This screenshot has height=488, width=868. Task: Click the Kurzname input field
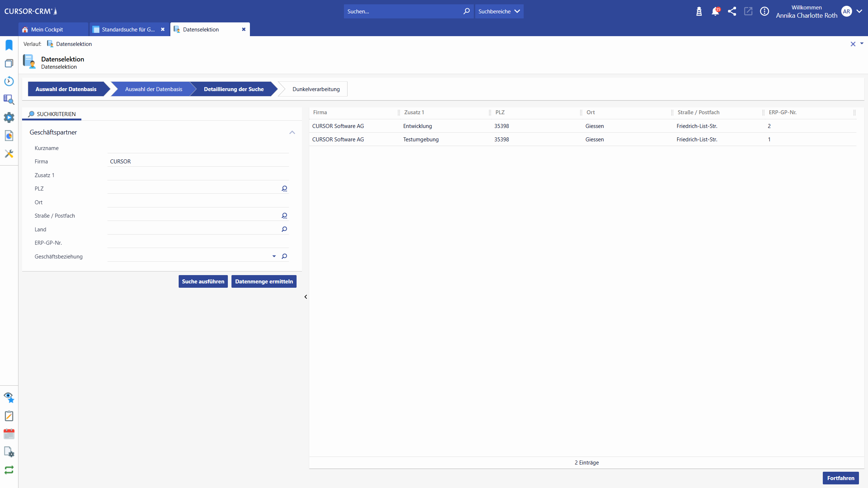click(x=198, y=148)
